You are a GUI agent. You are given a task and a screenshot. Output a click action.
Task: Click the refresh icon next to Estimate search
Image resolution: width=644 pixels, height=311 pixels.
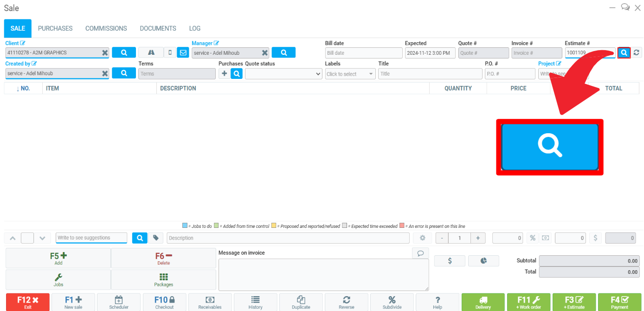[637, 53]
